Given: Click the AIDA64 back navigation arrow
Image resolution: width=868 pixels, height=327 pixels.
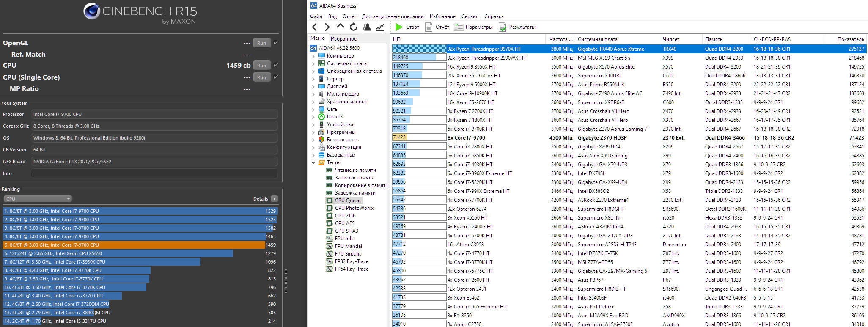Looking at the screenshot, I should pyautogui.click(x=314, y=27).
